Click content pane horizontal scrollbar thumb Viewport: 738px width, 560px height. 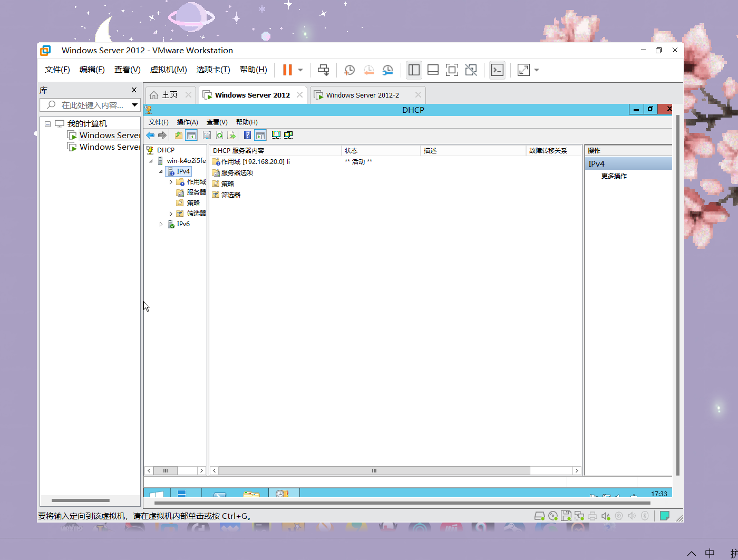(374, 470)
